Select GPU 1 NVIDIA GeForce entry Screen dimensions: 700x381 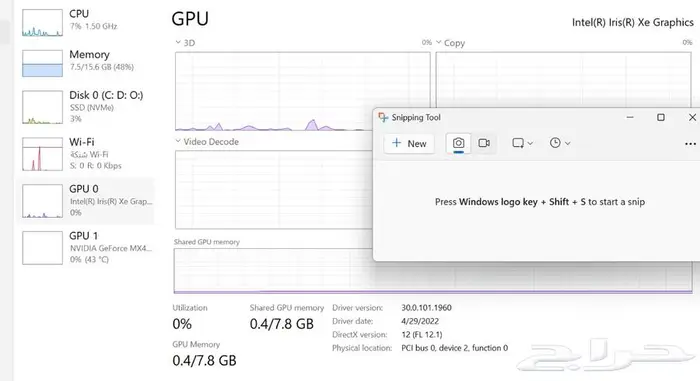(85, 247)
